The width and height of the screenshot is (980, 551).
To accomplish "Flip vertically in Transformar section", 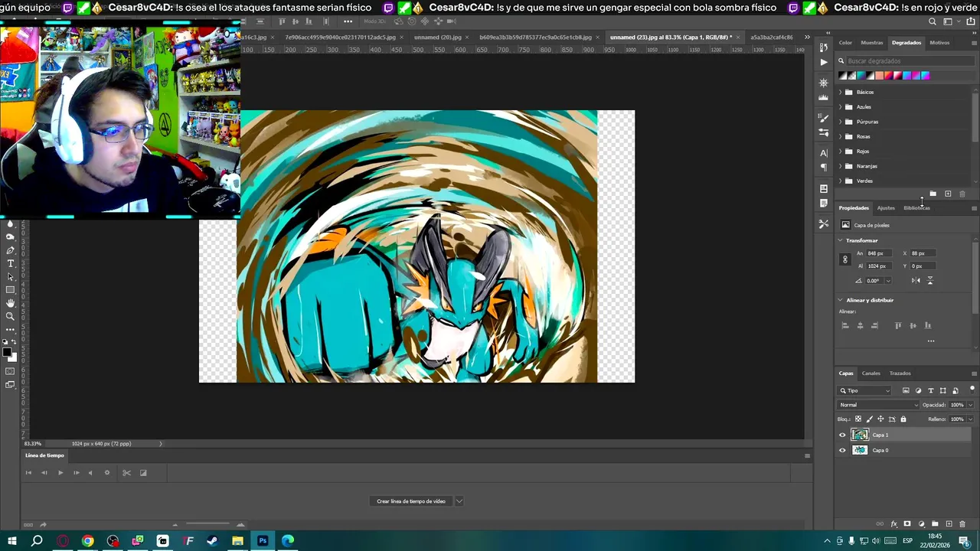I will [930, 281].
